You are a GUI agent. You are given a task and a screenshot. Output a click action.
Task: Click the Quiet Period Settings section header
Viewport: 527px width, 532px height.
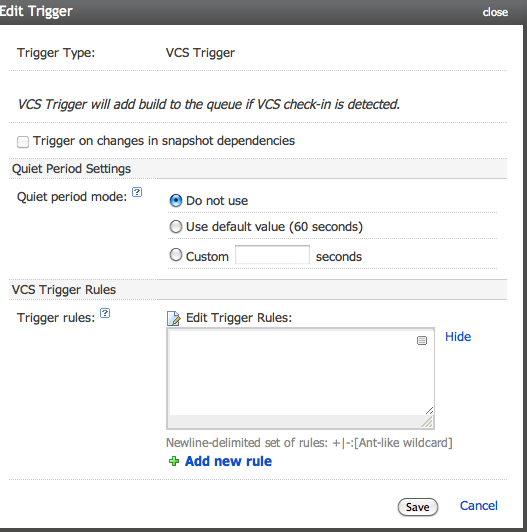(x=258, y=169)
